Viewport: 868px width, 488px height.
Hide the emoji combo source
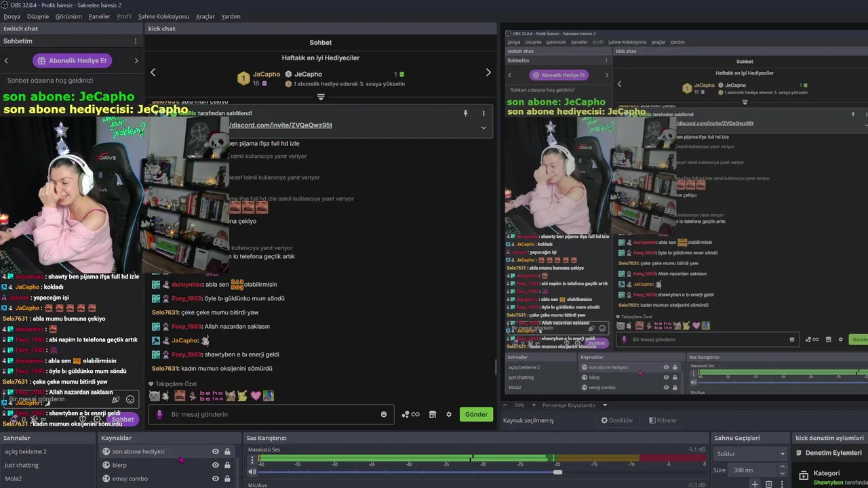[216, 479]
